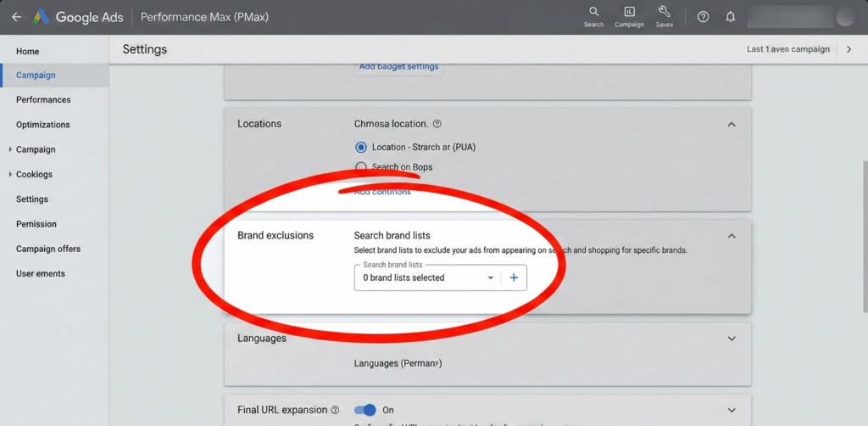Click the Add budget settings link

point(398,66)
